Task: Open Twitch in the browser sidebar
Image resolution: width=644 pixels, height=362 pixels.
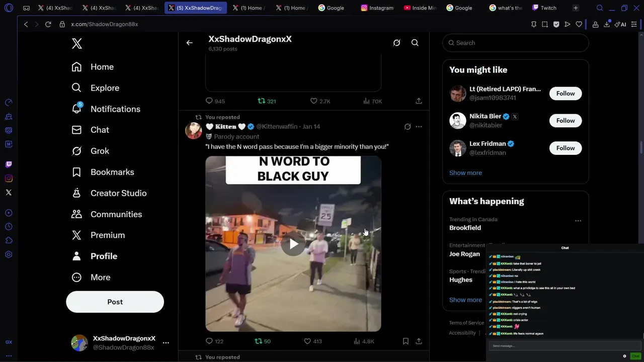Action: (x=9, y=164)
